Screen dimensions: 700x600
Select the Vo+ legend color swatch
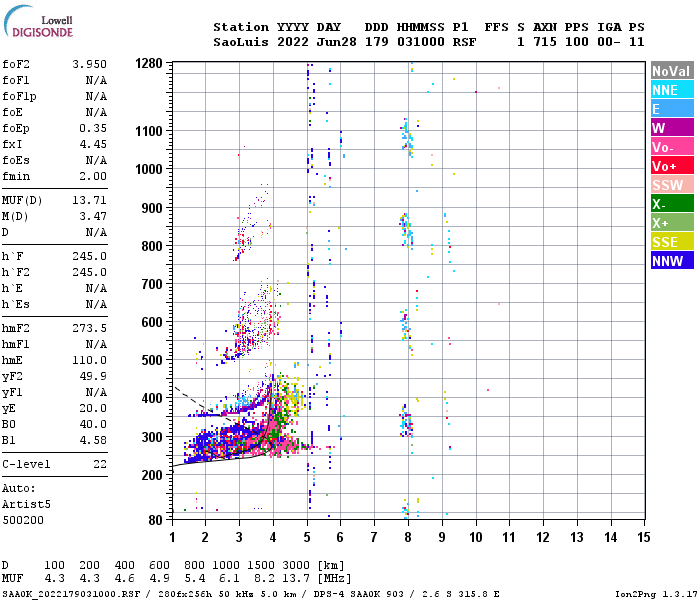coord(672,166)
